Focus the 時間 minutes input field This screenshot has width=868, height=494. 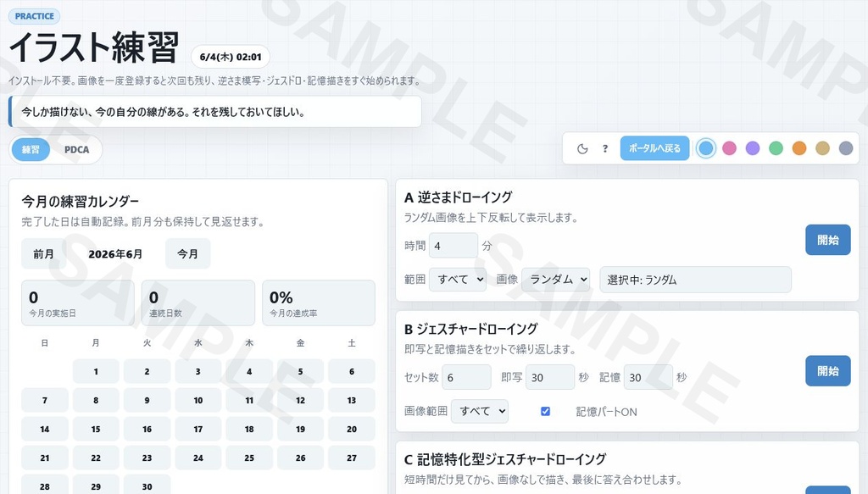click(453, 246)
